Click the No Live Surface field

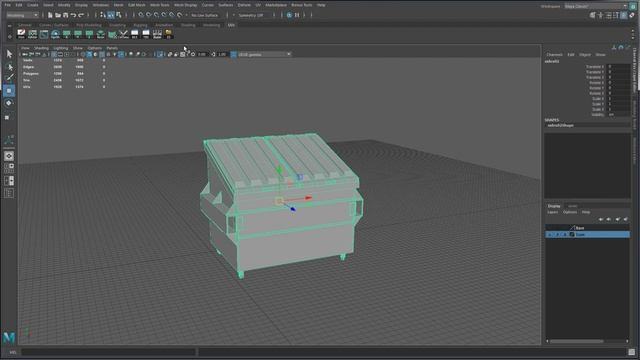point(206,15)
